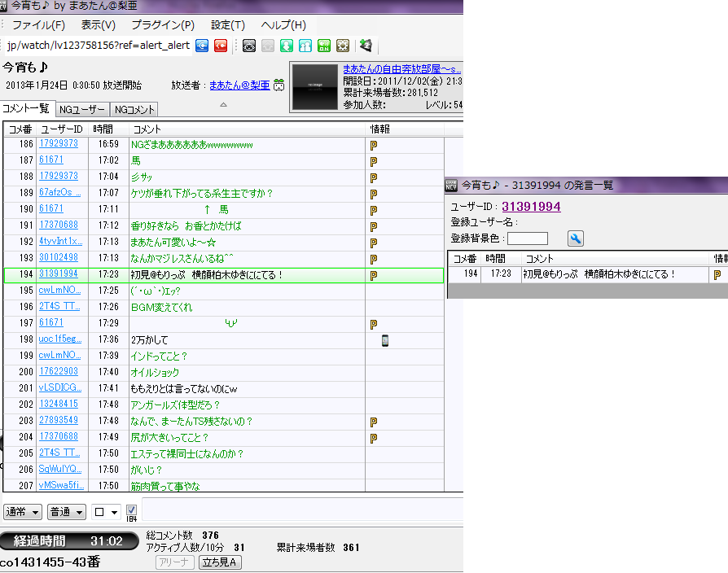Open user ID 31391994 link in 発言一覧 window
Image resolution: width=728 pixels, height=573 pixels.
531,207
